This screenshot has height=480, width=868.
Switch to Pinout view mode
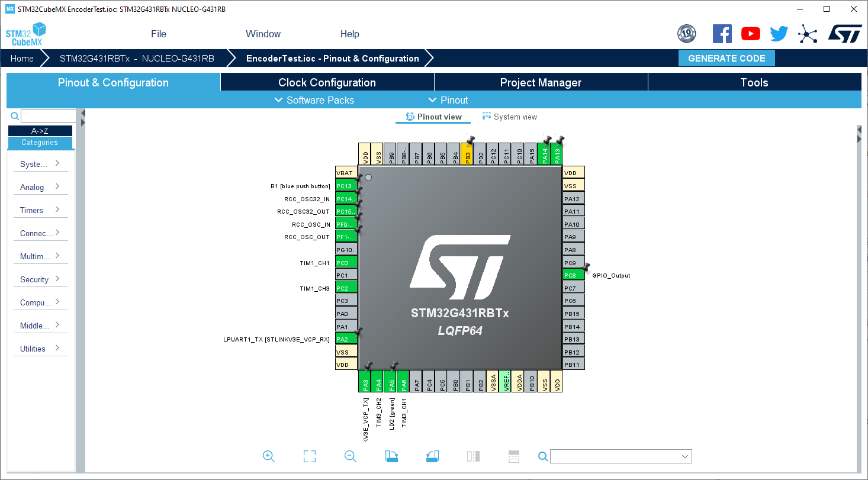[433, 117]
